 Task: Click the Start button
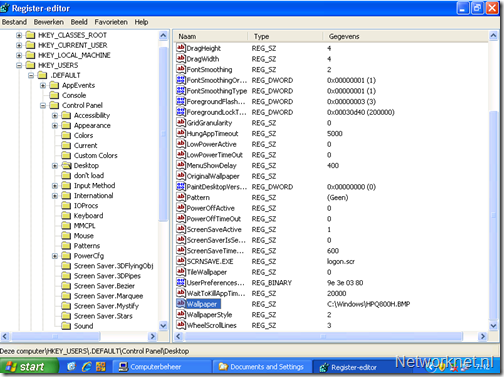tap(29, 367)
